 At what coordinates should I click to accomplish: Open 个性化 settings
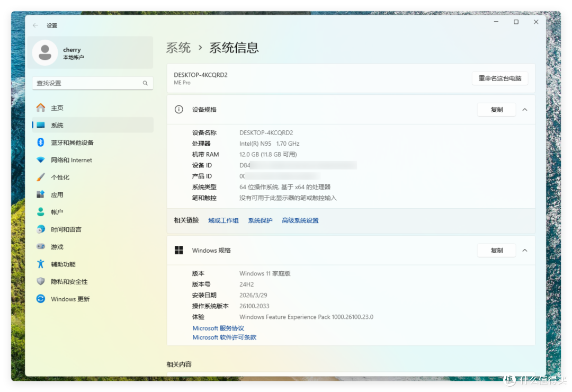(x=93, y=177)
